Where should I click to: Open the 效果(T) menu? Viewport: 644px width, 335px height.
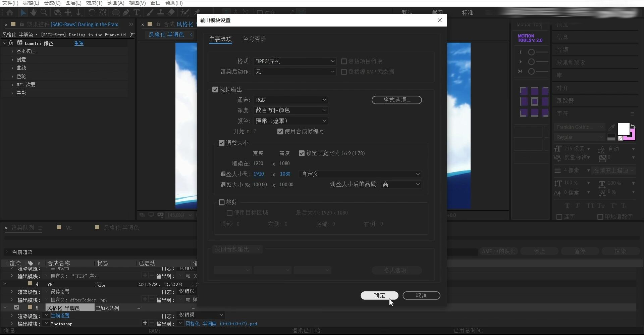tap(94, 3)
